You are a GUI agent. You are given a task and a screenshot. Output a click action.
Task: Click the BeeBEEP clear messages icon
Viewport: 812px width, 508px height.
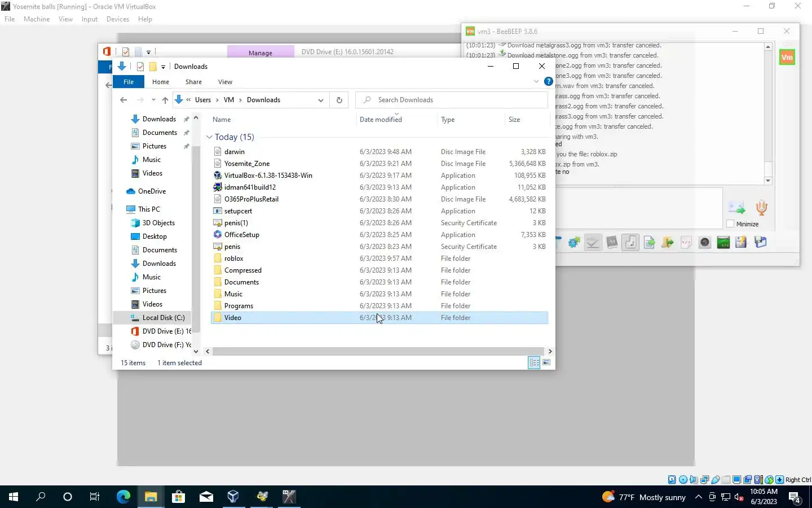[741, 243]
